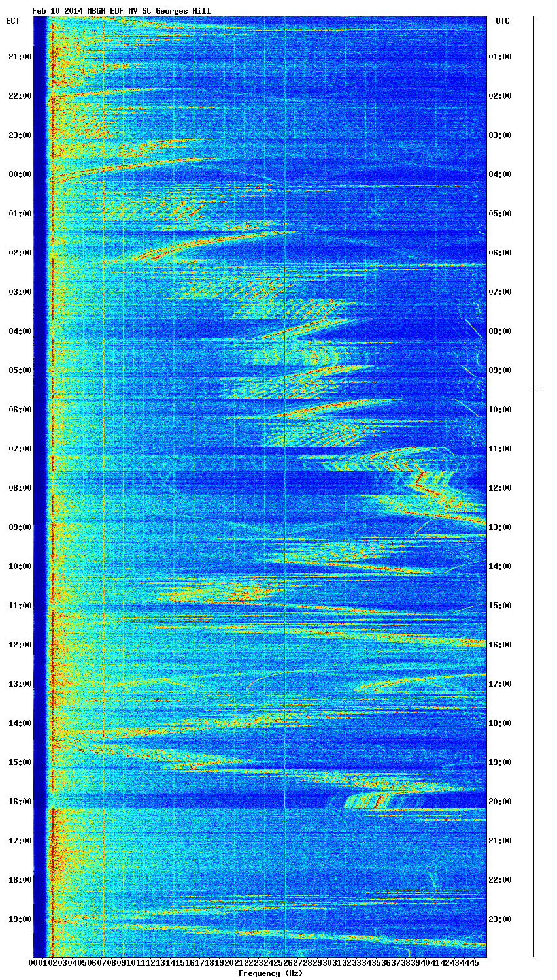The width and height of the screenshot is (557, 980).
Task: Pick the 11:00 label on the UTC axis
Action: (500, 449)
